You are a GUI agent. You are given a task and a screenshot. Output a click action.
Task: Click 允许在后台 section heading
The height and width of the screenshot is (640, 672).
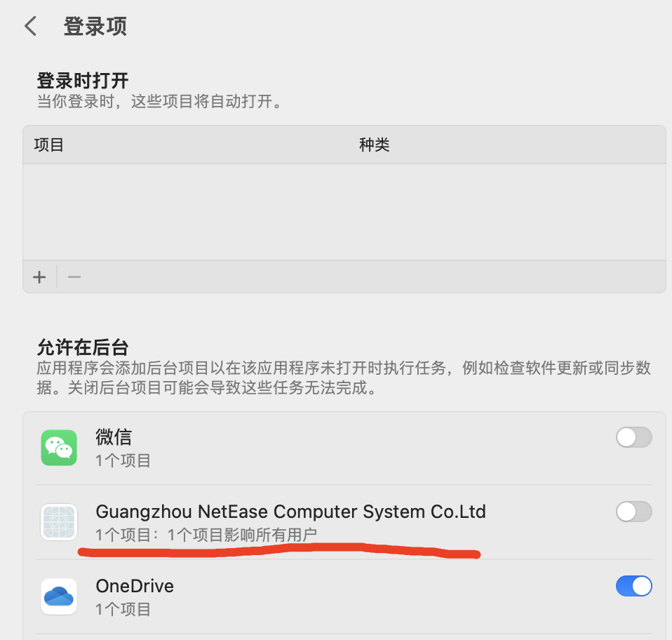coord(83,347)
